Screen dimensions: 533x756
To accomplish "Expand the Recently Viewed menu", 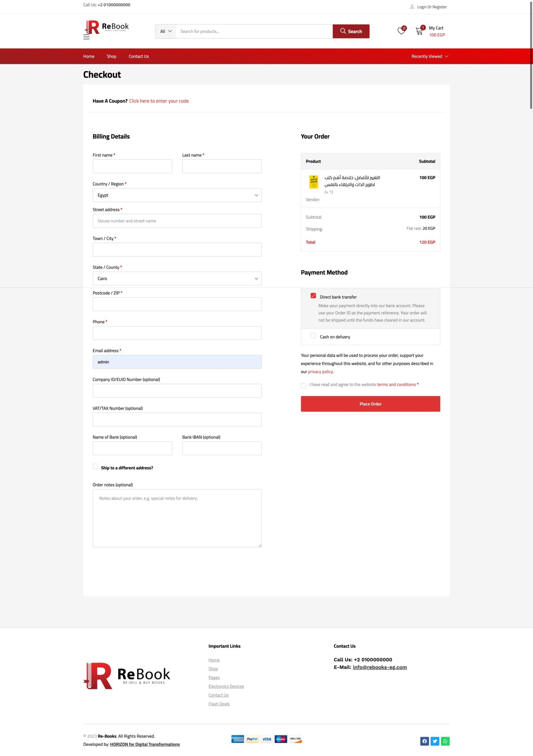I will (429, 56).
